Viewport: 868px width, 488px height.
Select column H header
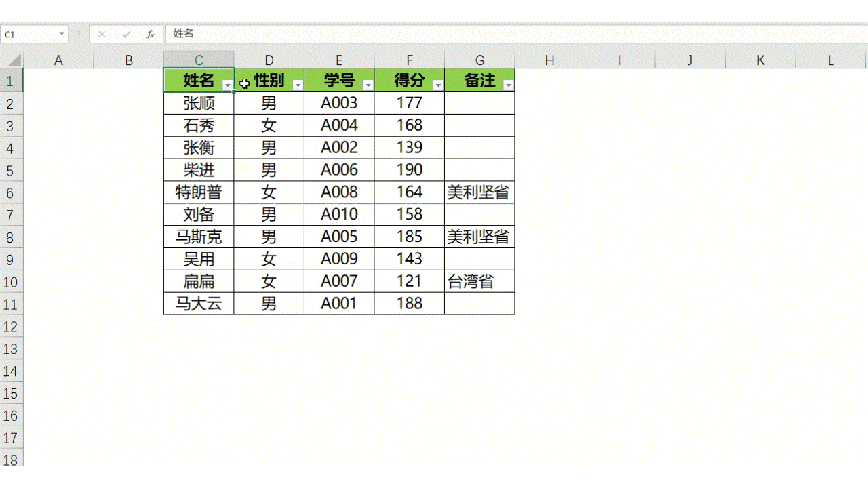pyautogui.click(x=550, y=60)
